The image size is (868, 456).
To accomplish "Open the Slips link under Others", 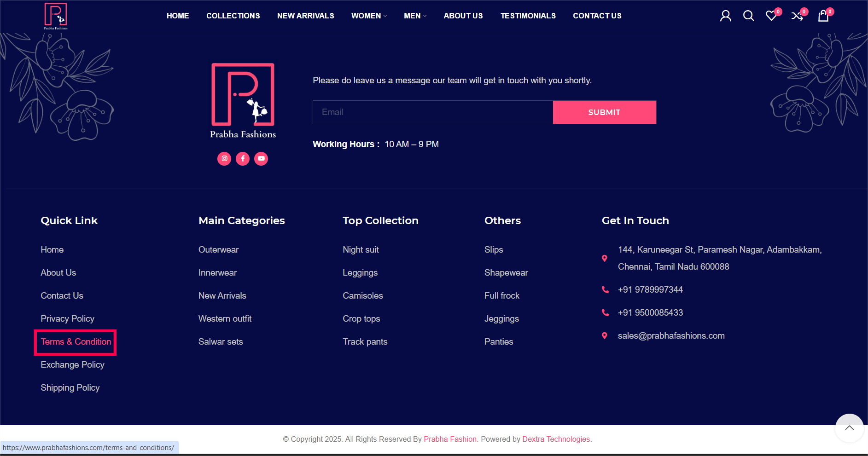I will pos(494,250).
